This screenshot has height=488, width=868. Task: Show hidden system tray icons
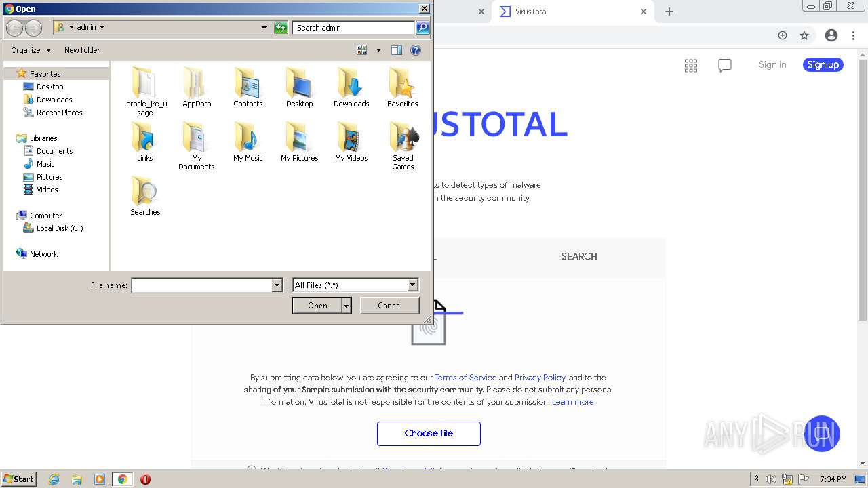click(x=756, y=479)
